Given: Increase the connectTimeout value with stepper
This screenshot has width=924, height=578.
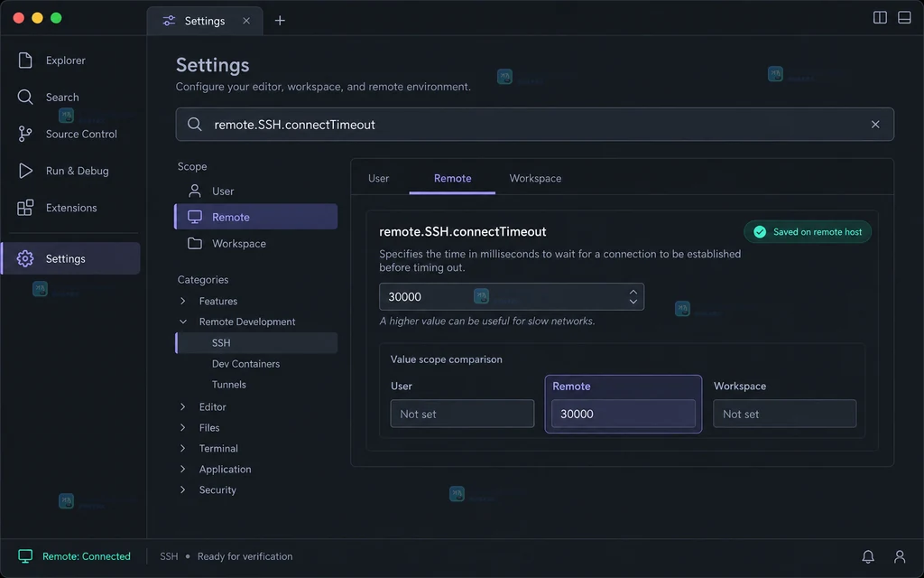Looking at the screenshot, I should pos(633,292).
